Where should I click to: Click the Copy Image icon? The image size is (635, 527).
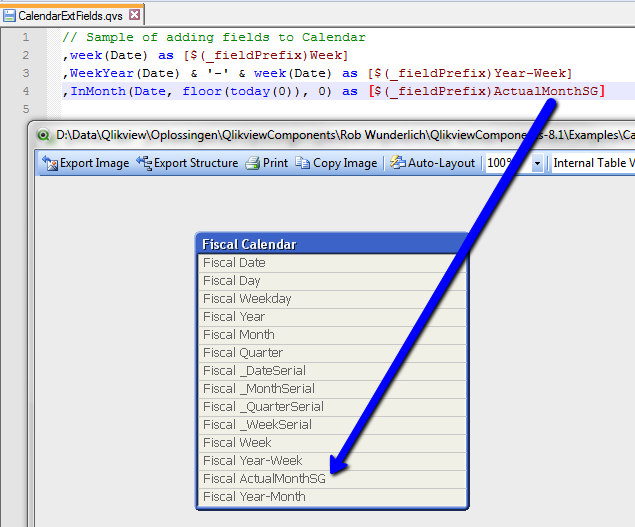point(303,163)
